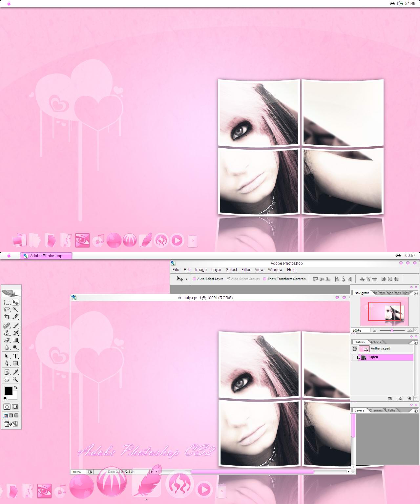Screen dimensions: 420x504
Task: Open the Filter menu
Action: point(246,270)
